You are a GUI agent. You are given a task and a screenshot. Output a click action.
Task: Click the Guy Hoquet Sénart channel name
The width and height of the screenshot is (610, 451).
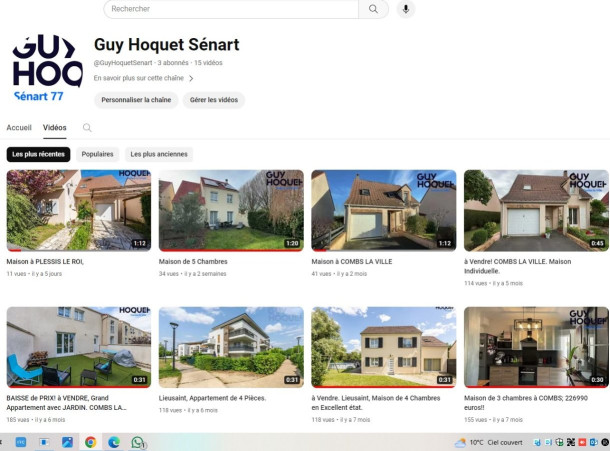pyautogui.click(x=167, y=44)
